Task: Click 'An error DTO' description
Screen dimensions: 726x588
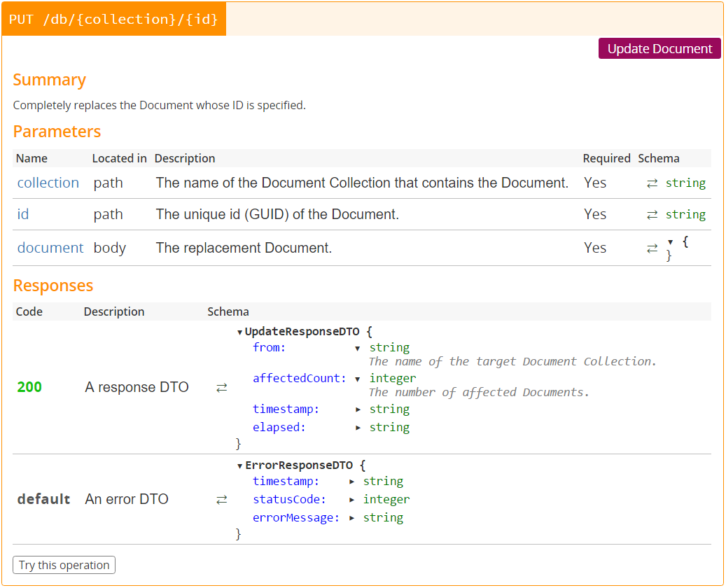Action: [127, 499]
